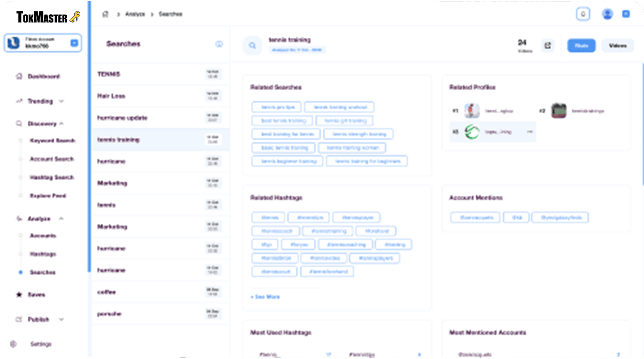Open the notifications bell icon

pos(582,14)
